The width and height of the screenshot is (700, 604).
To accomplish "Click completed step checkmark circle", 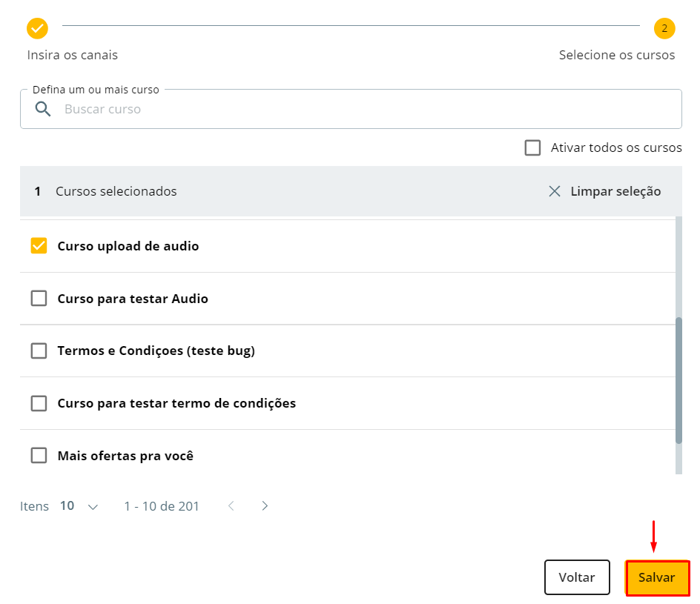I will 37,29.
